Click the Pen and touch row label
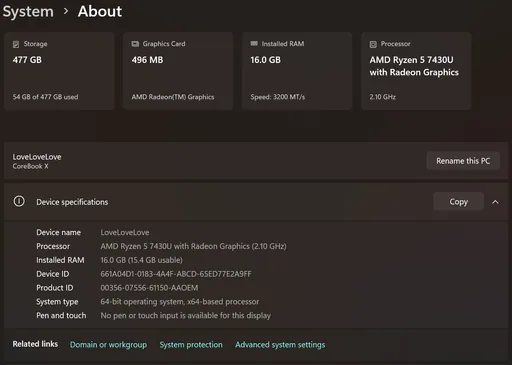512x365 pixels. click(61, 315)
